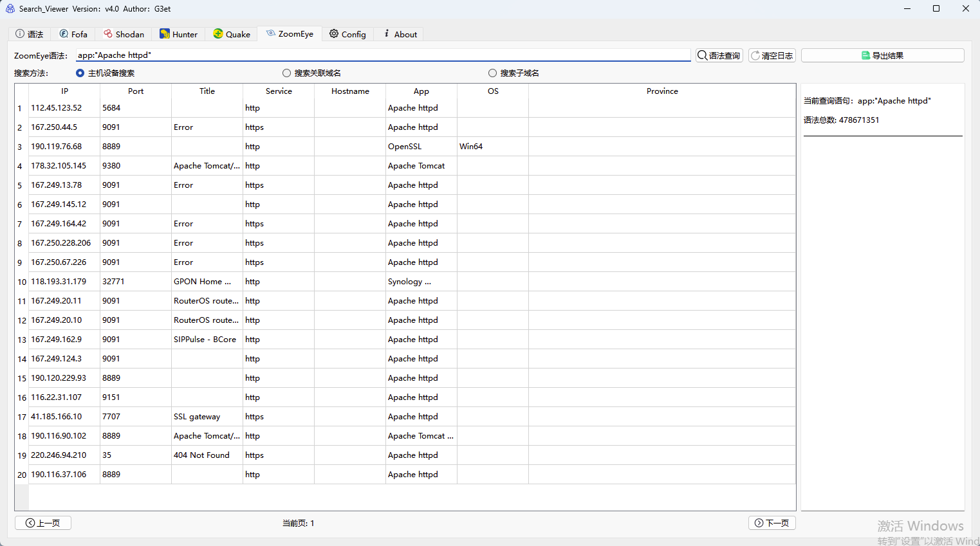
Task: Close the Search_Viewer window
Action: pos(965,8)
